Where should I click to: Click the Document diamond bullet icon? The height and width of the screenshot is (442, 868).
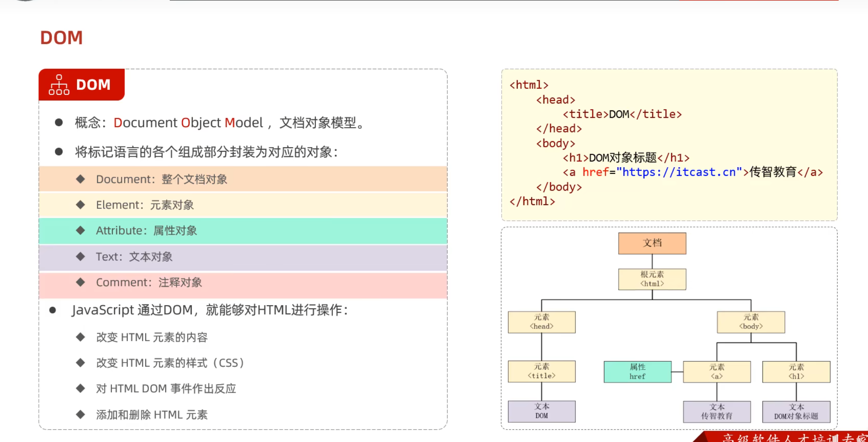(x=80, y=179)
